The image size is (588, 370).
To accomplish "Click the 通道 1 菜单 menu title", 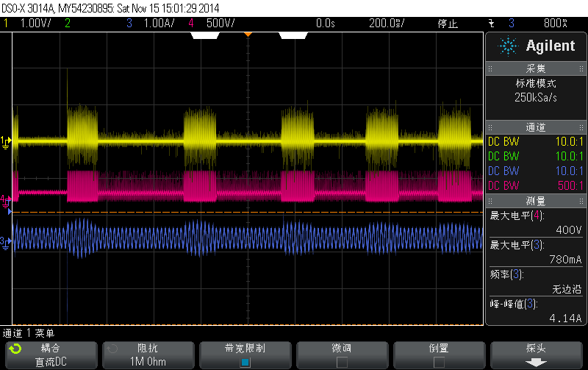I will pos(29,333).
